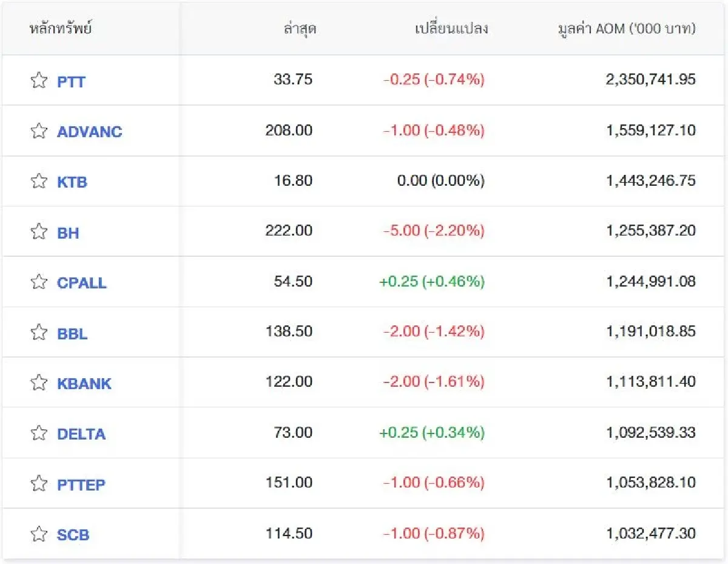The width and height of the screenshot is (728, 564).
Task: Select BBL value 1,191,018.85
Action: point(651,331)
